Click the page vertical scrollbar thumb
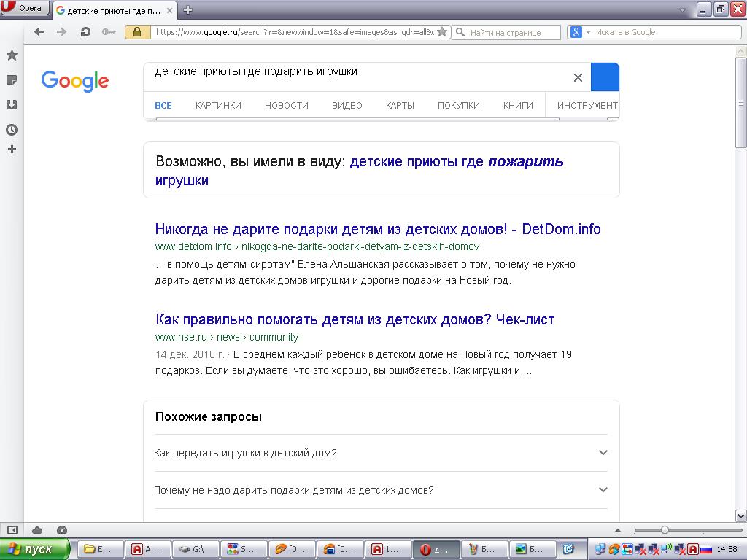Viewport: 747px width, 560px height. [741, 103]
